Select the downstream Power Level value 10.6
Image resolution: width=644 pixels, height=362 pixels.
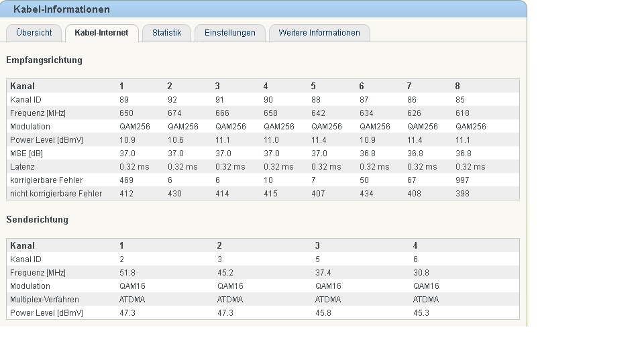[176, 140]
